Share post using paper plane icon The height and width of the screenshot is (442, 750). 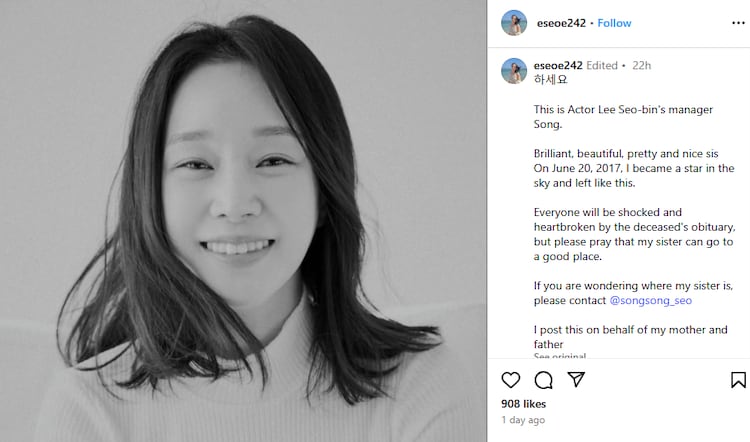tap(576, 379)
